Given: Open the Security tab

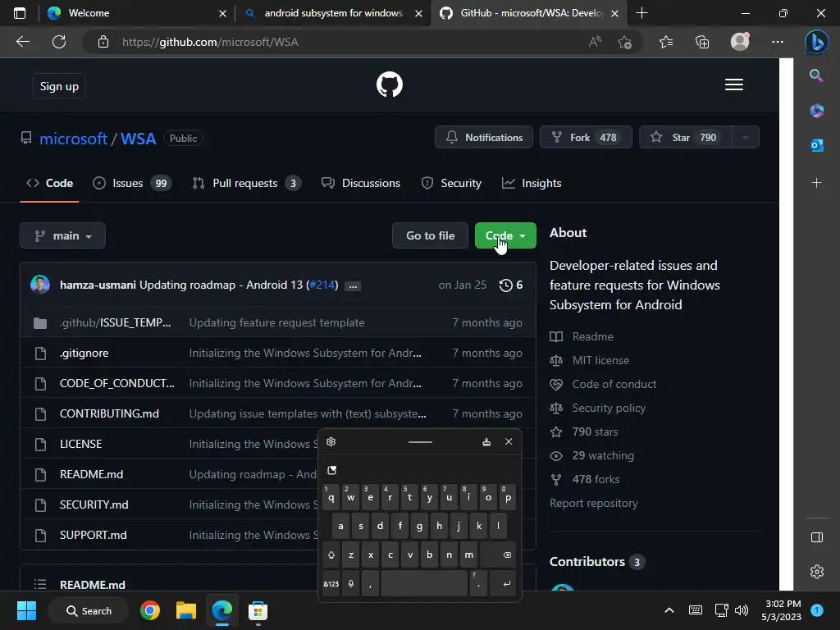Looking at the screenshot, I should click(x=451, y=183).
